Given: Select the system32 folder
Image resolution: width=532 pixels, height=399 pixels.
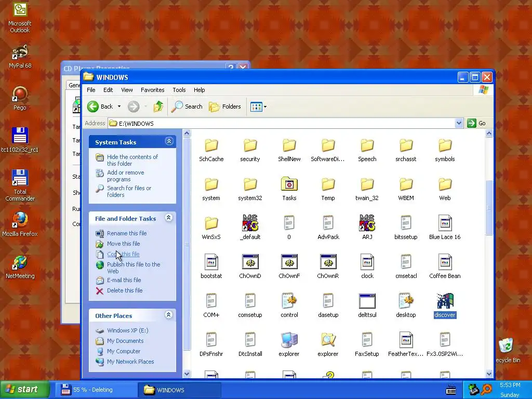Looking at the screenshot, I should coord(250,189).
